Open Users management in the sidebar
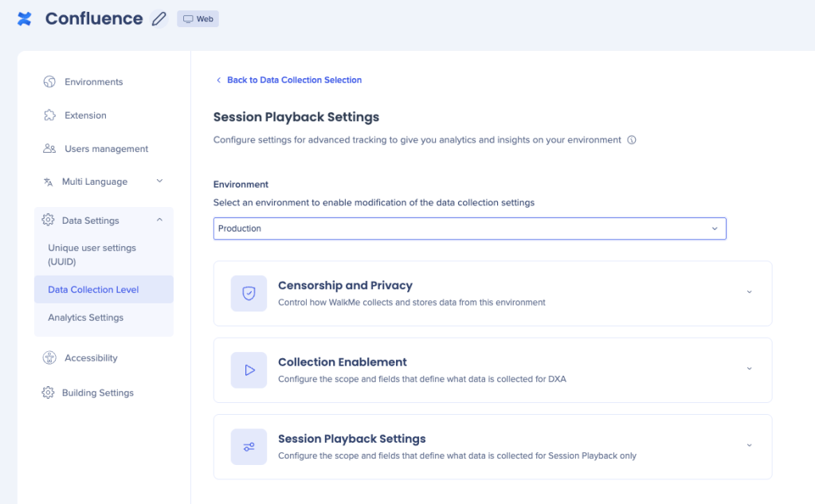Image resolution: width=815 pixels, height=504 pixels. 106,149
